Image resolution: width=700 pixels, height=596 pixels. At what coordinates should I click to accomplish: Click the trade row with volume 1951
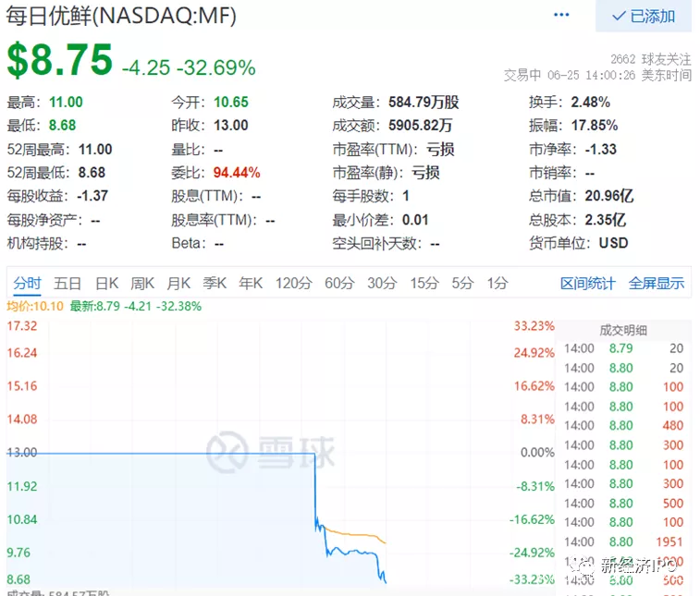coord(623,542)
